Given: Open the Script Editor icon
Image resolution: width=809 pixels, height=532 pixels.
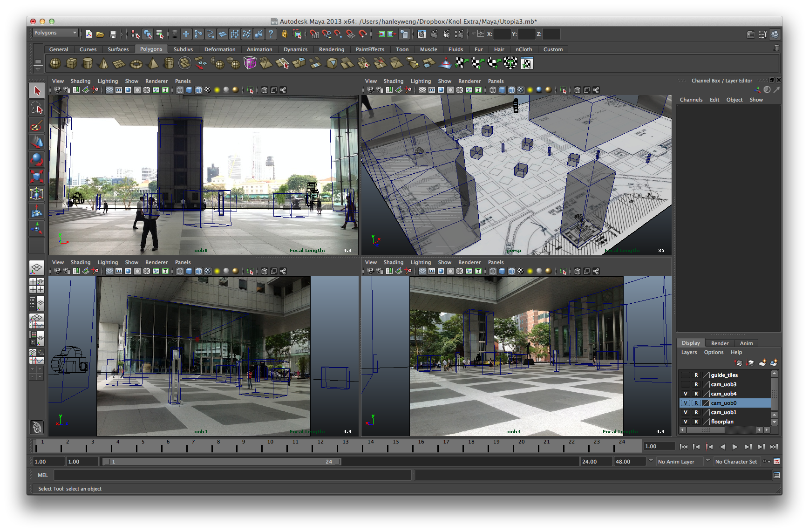Looking at the screenshot, I should click(776, 475).
